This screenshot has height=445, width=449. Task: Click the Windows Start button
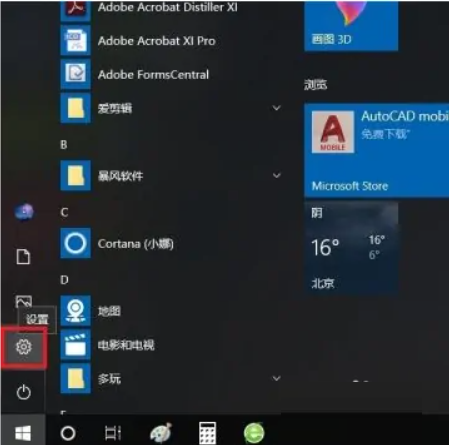point(23,433)
